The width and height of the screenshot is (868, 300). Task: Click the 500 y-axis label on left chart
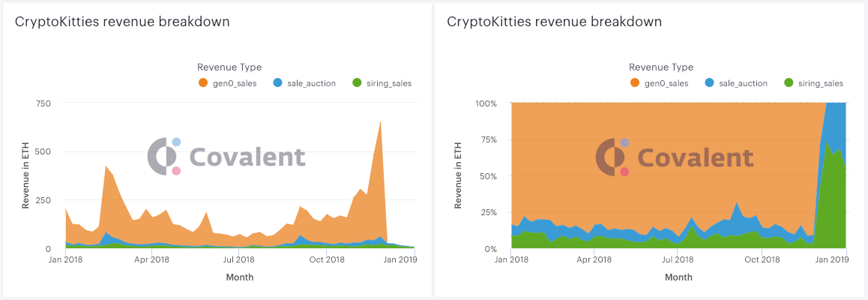43,151
